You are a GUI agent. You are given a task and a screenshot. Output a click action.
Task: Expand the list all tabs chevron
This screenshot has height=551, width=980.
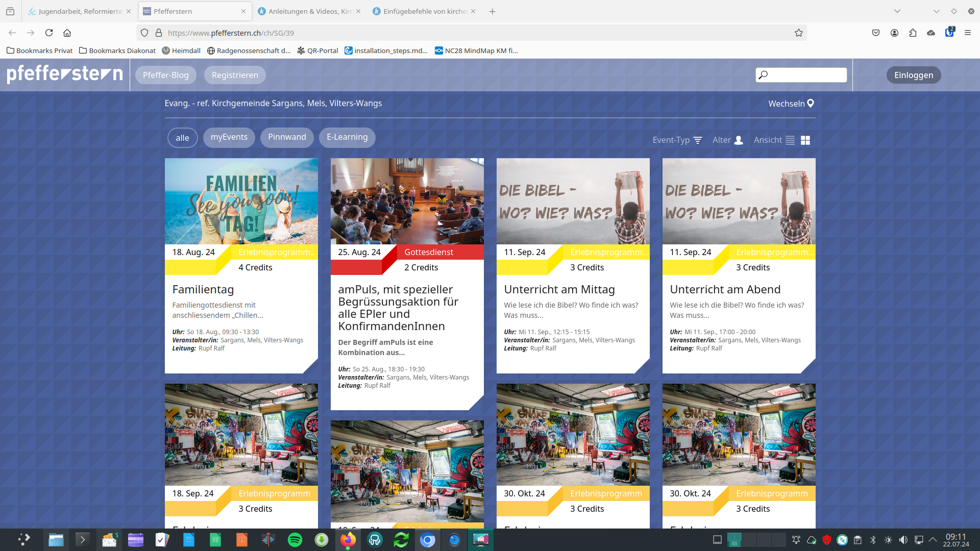click(x=897, y=11)
